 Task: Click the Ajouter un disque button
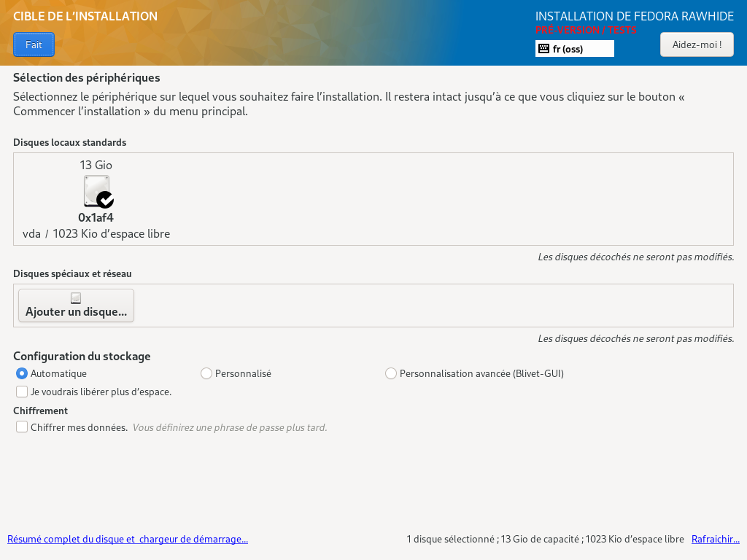(x=76, y=306)
